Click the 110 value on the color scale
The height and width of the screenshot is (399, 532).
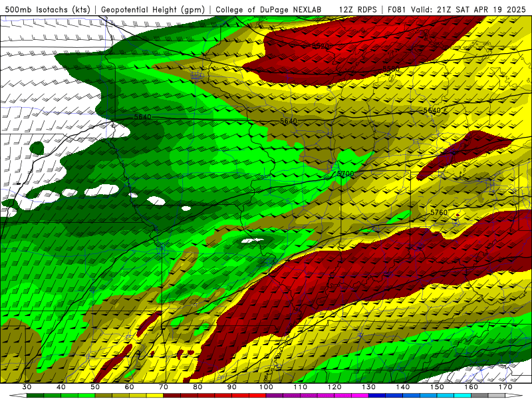(x=301, y=387)
